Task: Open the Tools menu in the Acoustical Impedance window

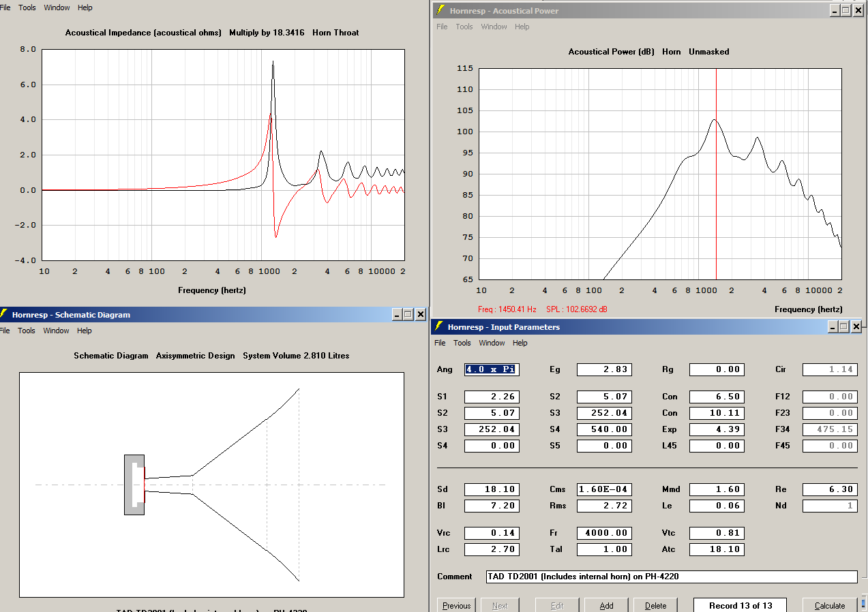Action: click(27, 7)
